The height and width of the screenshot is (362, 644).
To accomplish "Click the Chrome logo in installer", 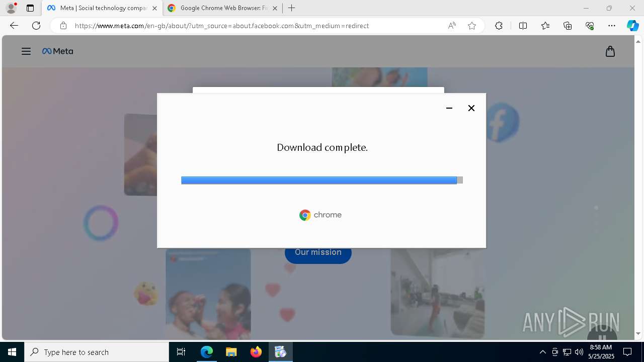I will tap(320, 215).
